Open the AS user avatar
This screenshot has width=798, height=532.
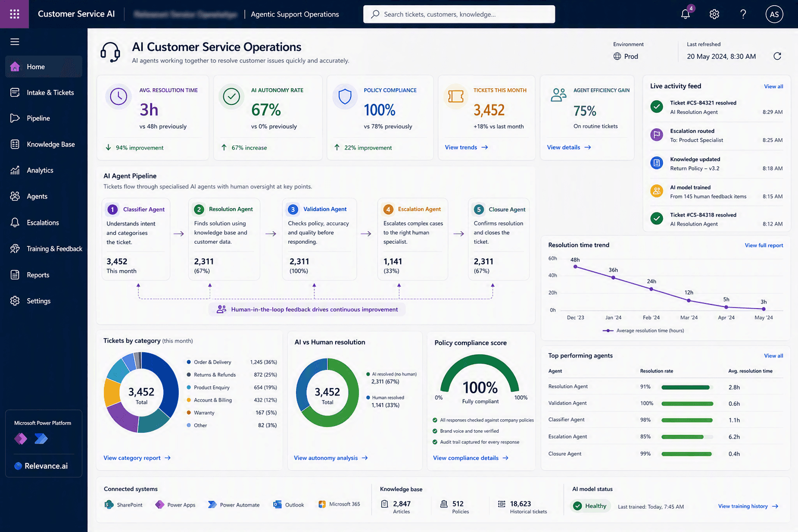click(x=774, y=14)
